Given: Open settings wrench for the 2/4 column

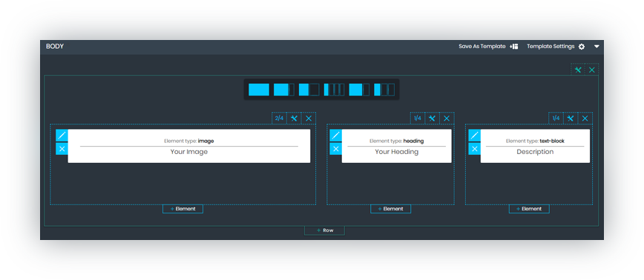Looking at the screenshot, I should click(x=294, y=118).
